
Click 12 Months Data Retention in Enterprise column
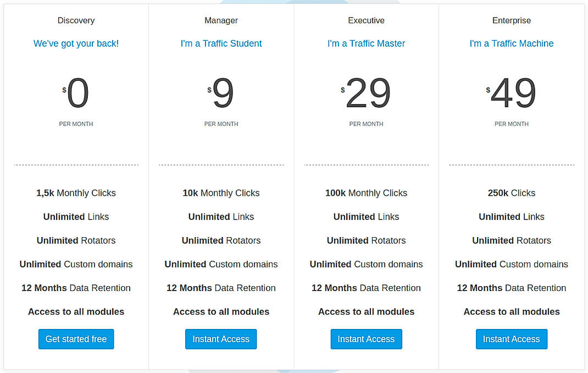[x=512, y=288]
